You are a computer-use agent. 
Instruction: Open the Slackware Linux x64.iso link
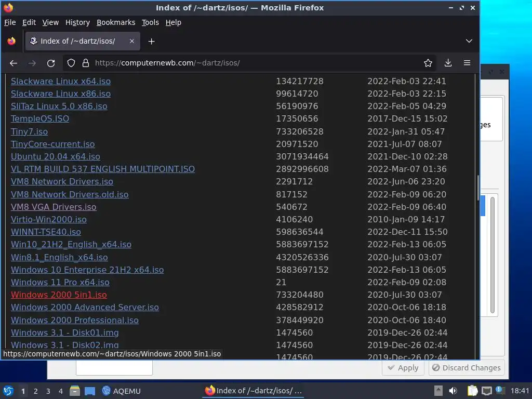[61, 82]
